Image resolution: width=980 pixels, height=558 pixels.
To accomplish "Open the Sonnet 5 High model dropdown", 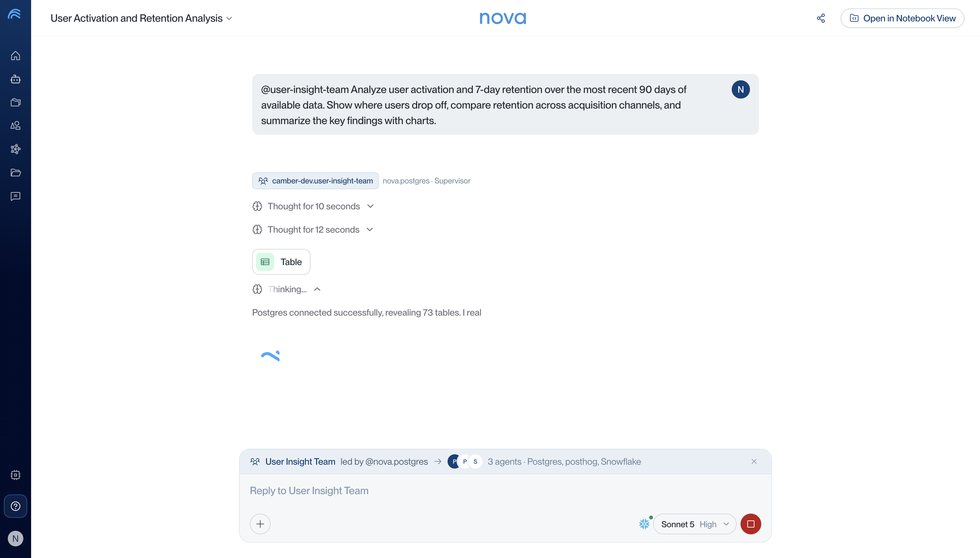I will coord(694,524).
